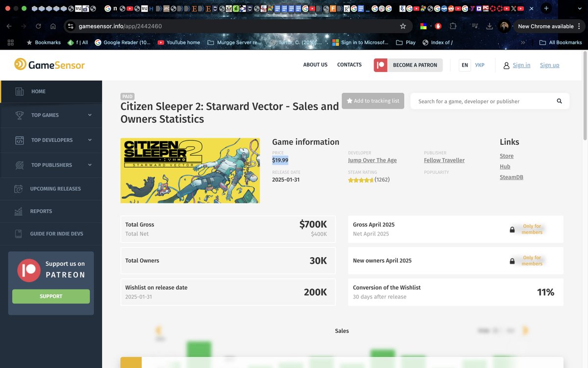The width and height of the screenshot is (588, 368).
Task: Click the Reports chart icon
Action: click(x=19, y=211)
